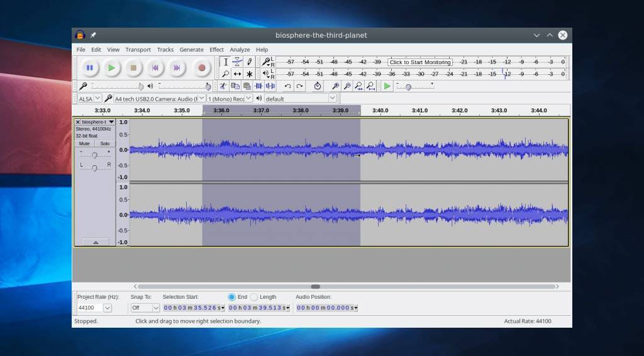Screen dimensions: 644x356
Task: Click the Silence Audio icon
Action: 270,86
